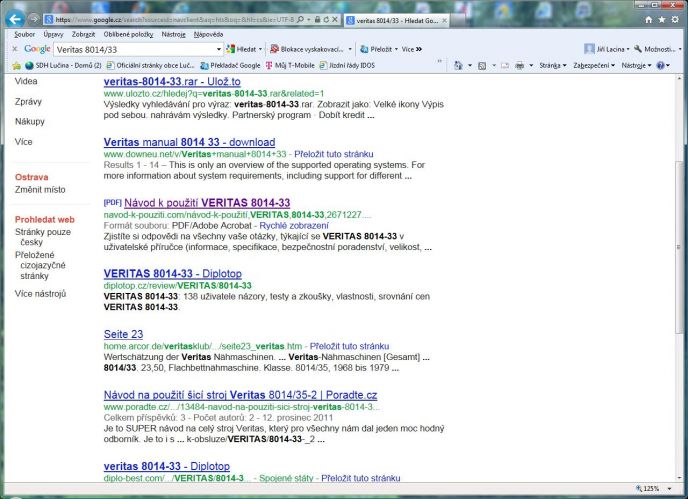Open Oficiální stránky obce Luč... favorite

(151, 65)
